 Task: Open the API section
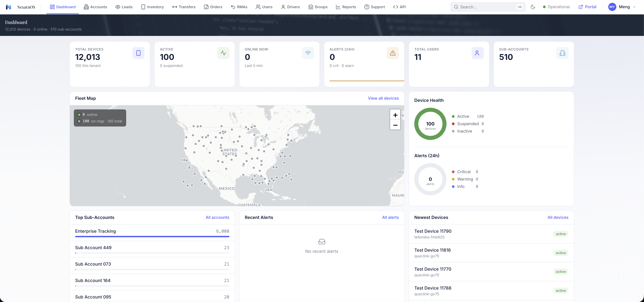(399, 7)
